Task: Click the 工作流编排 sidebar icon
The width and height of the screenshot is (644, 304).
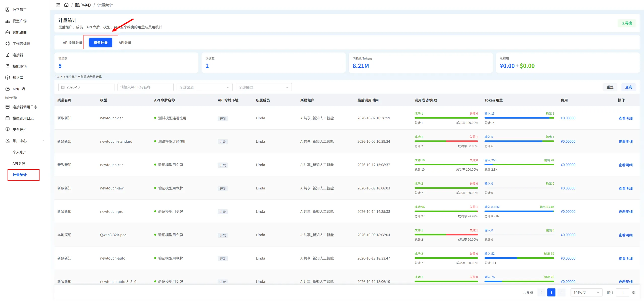Action: pos(8,43)
